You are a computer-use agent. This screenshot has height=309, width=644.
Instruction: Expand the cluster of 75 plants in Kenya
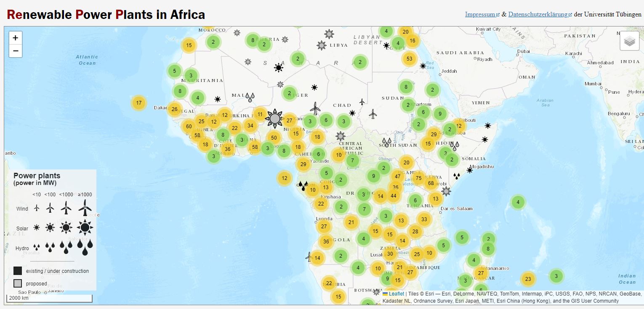(418, 178)
